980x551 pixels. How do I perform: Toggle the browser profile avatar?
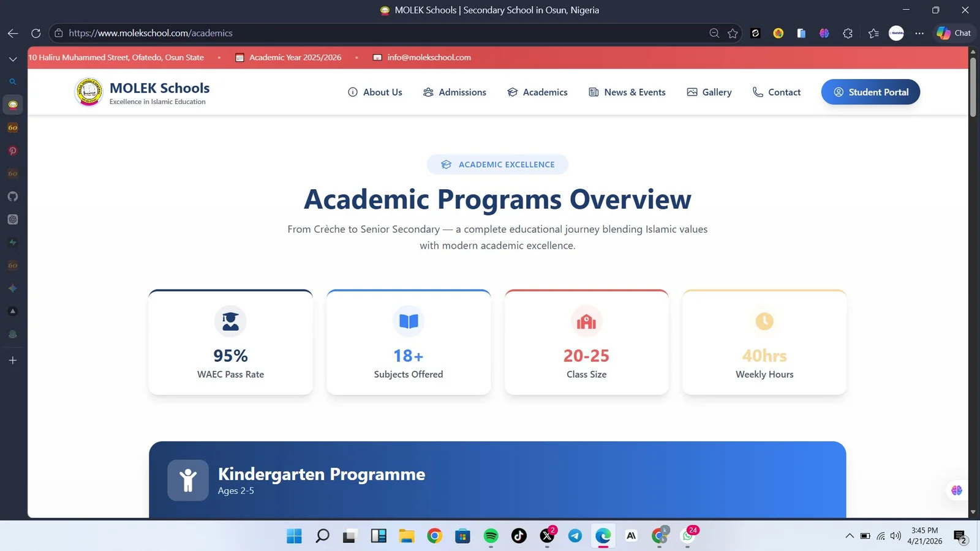(896, 33)
